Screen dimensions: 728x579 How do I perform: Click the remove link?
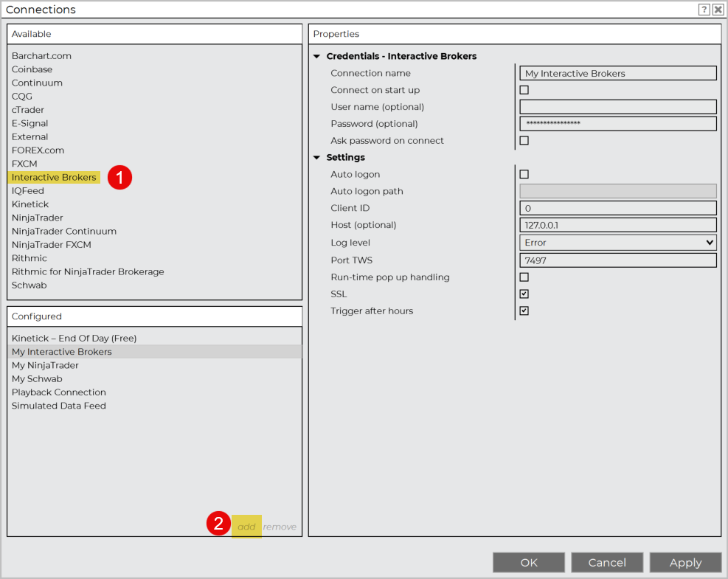279,526
